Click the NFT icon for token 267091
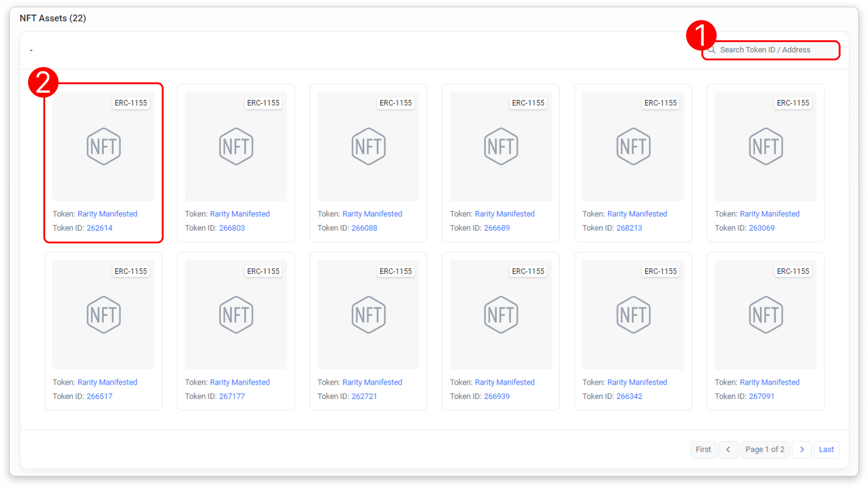The image size is (868, 488). pos(766,314)
